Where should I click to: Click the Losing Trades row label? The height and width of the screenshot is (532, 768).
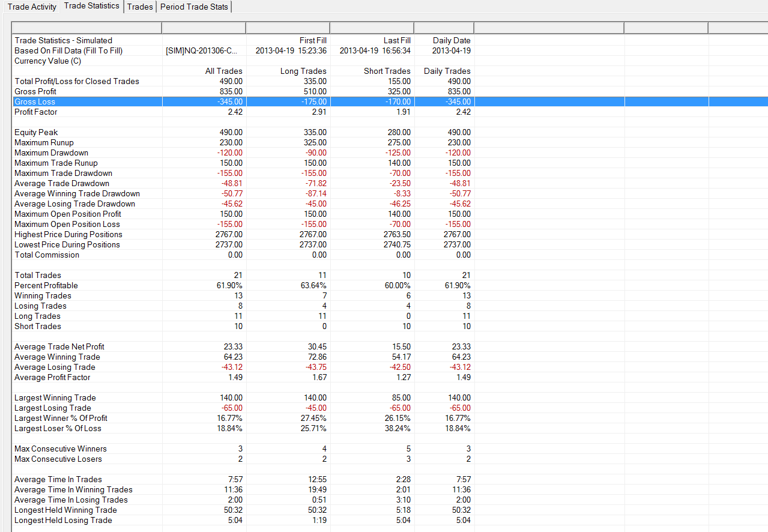40,306
